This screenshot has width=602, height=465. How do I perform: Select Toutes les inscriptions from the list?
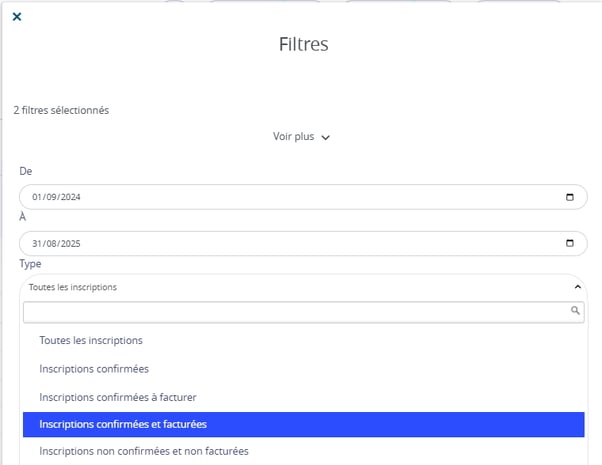91,341
